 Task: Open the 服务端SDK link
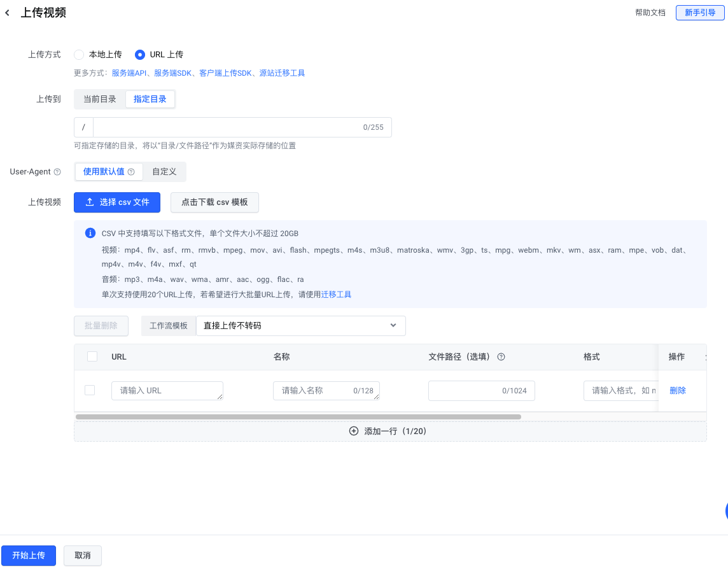click(x=172, y=73)
